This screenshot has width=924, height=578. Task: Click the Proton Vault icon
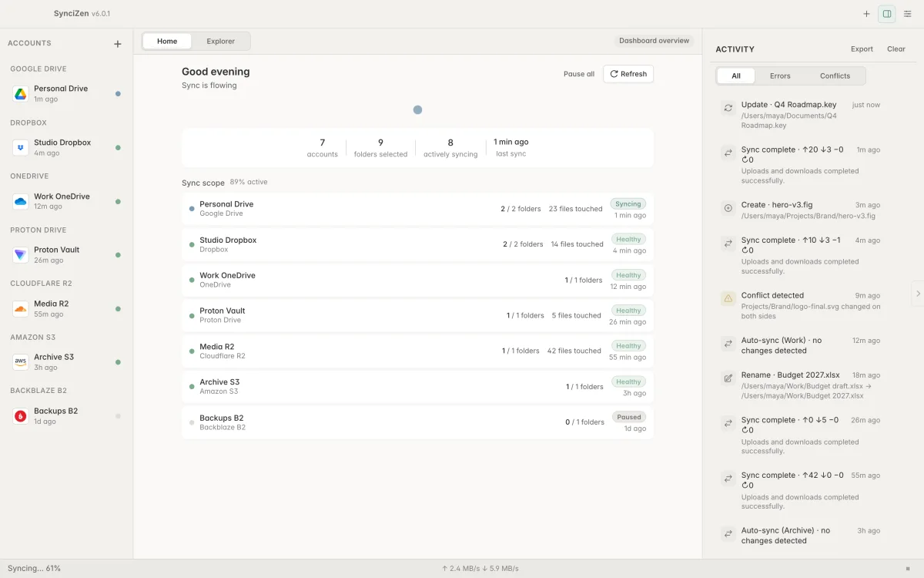21,255
